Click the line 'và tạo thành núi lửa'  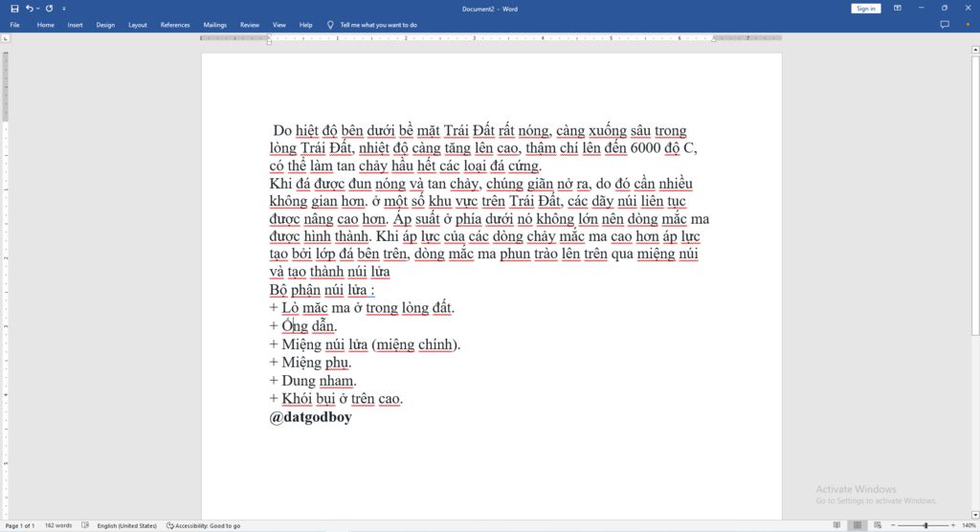pos(329,272)
